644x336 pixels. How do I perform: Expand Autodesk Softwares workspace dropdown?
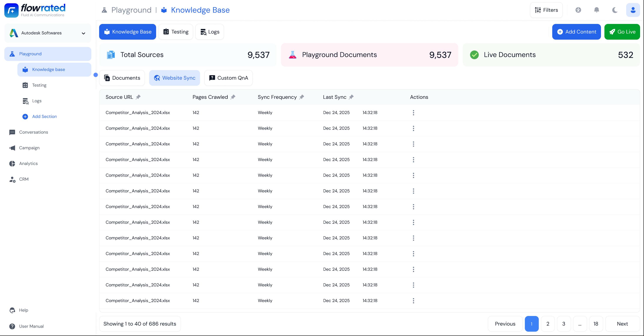(x=83, y=33)
